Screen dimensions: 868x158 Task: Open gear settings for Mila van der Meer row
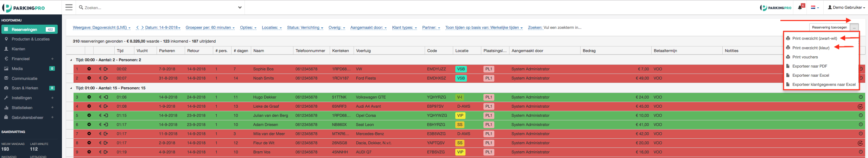coord(89,134)
